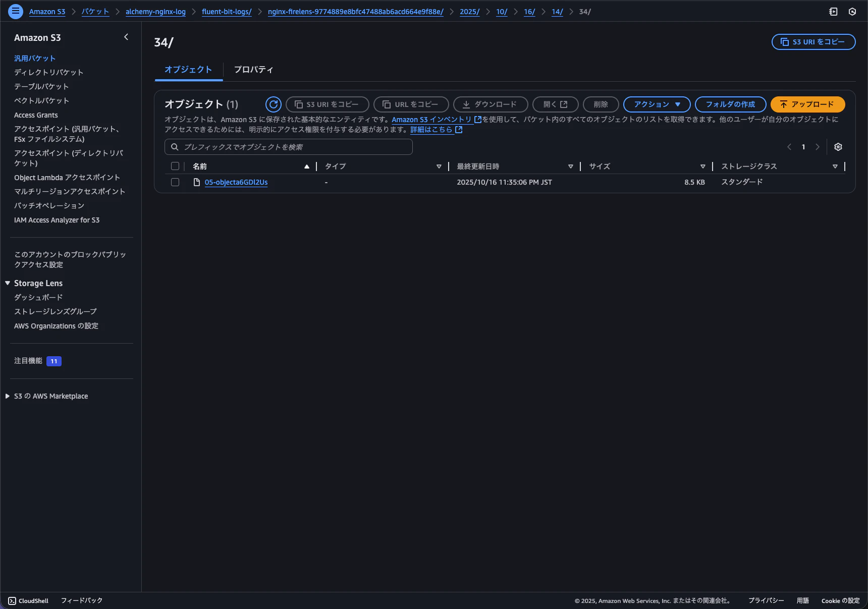Open the アクション dropdown menu
The width and height of the screenshot is (868, 609).
coord(657,104)
